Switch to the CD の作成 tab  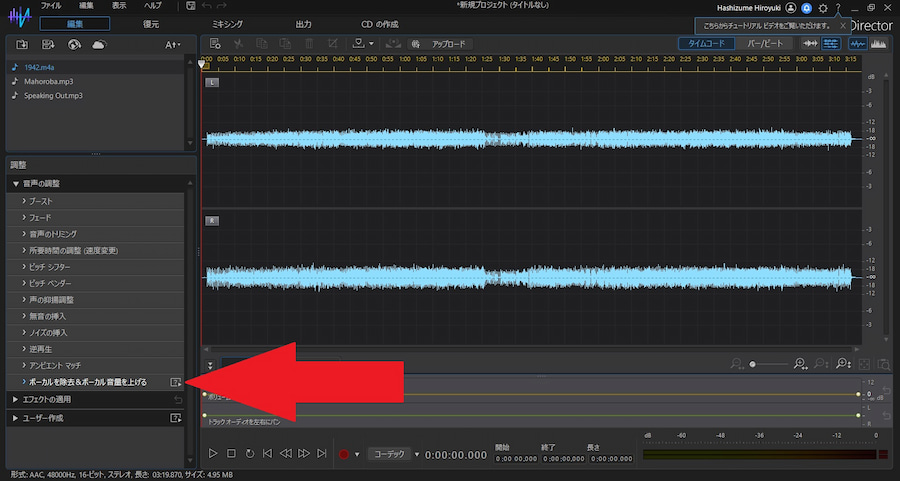[379, 24]
